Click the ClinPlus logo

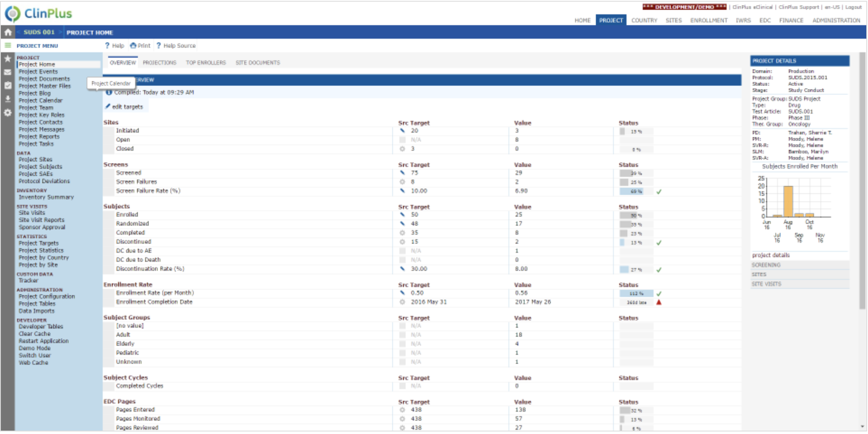coord(38,13)
